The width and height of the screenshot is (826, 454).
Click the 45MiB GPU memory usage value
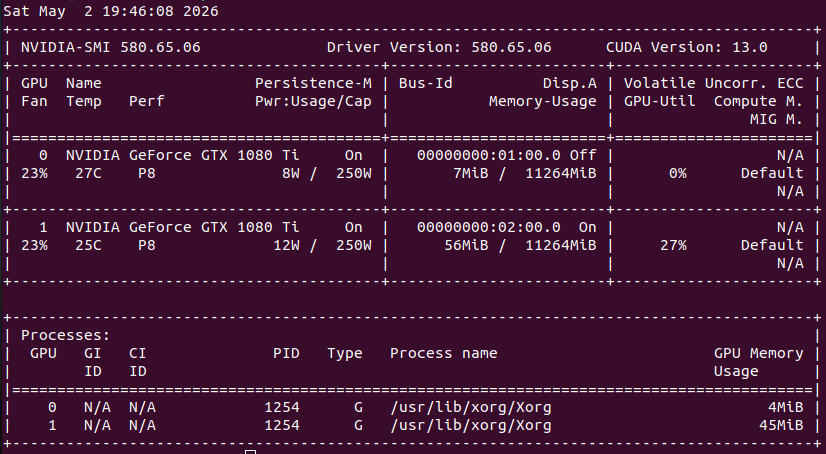pos(781,426)
